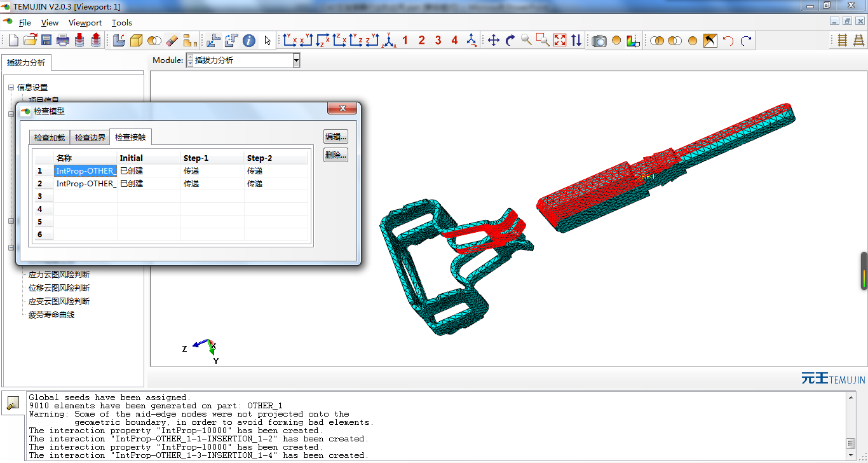Click the Save (floppy disk) icon

coord(46,41)
